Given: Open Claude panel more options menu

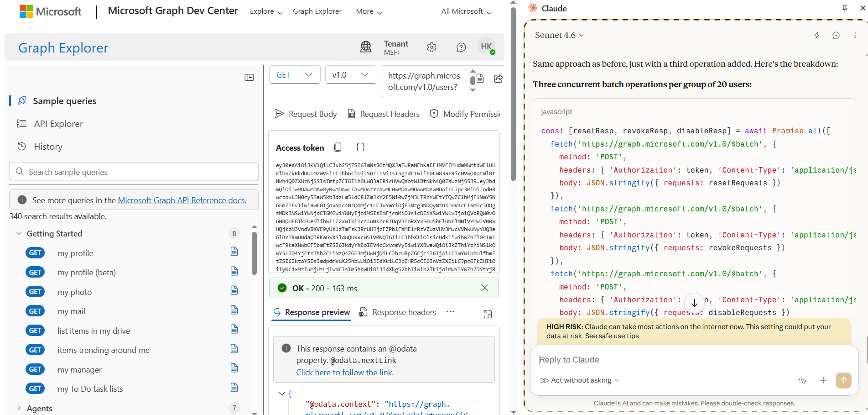Looking at the screenshot, I should 855,35.
